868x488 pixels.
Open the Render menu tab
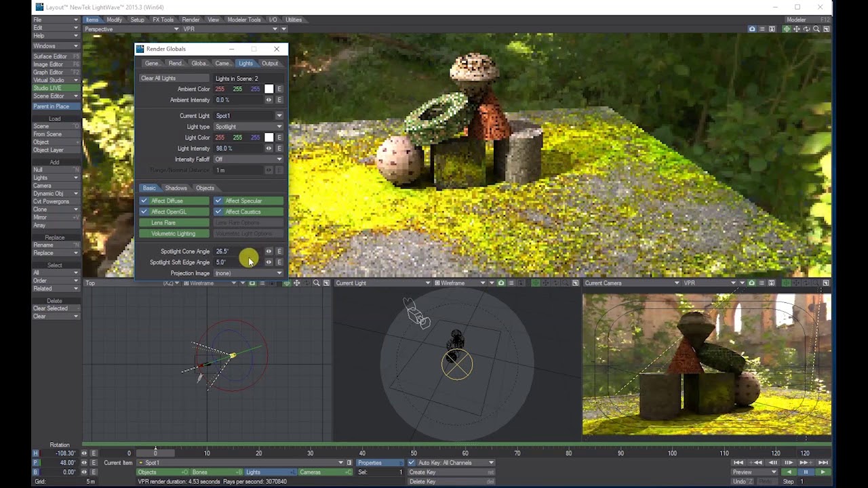tap(191, 20)
